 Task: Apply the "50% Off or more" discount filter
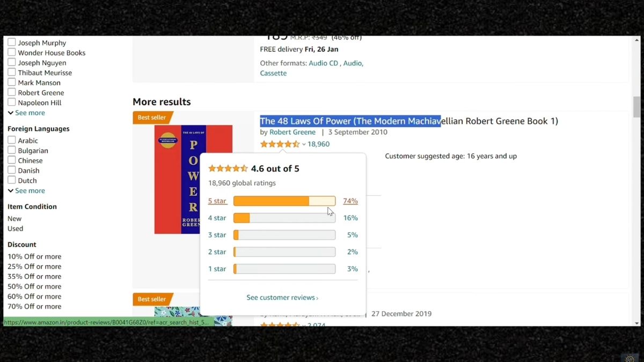coord(34,286)
